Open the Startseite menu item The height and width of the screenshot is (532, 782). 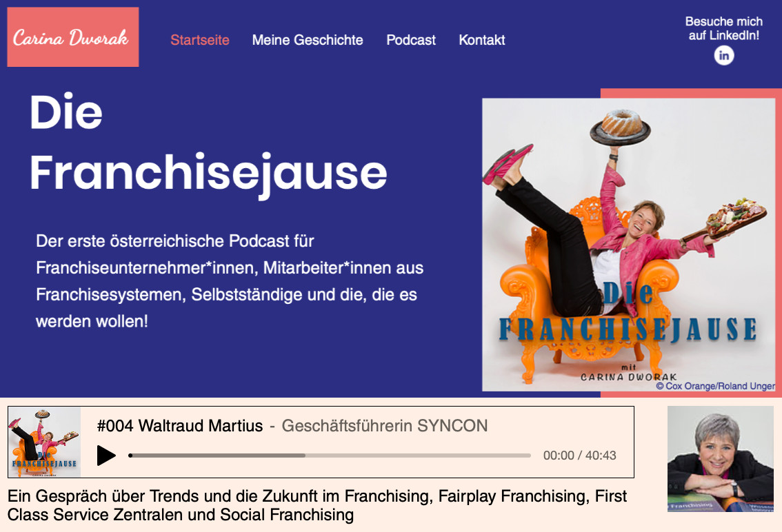coord(200,40)
